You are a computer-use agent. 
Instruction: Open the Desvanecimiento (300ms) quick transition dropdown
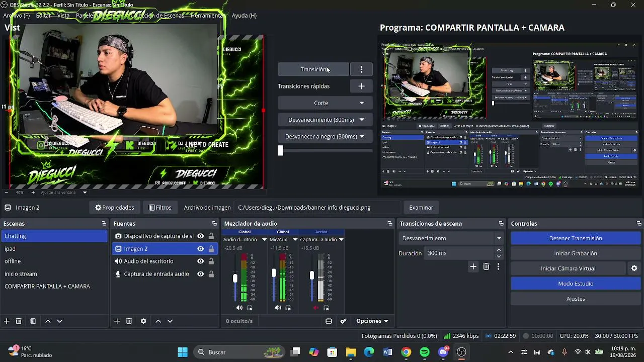pyautogui.click(x=325, y=120)
